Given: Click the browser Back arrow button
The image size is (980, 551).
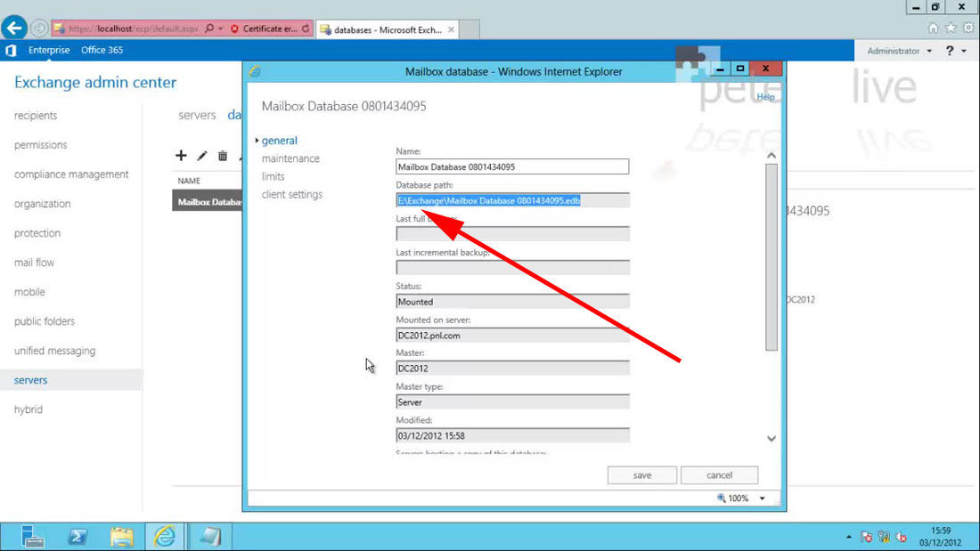Looking at the screenshot, I should coord(13,28).
